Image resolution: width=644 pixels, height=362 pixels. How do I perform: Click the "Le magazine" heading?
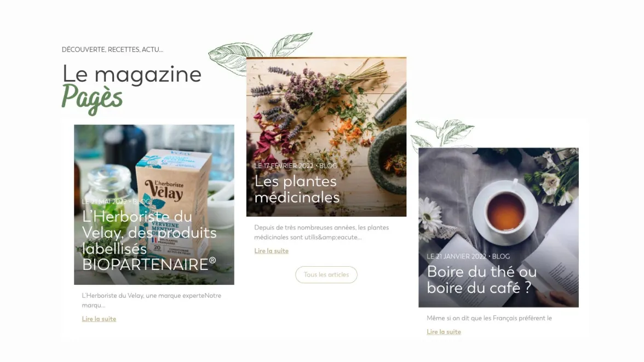point(132,74)
